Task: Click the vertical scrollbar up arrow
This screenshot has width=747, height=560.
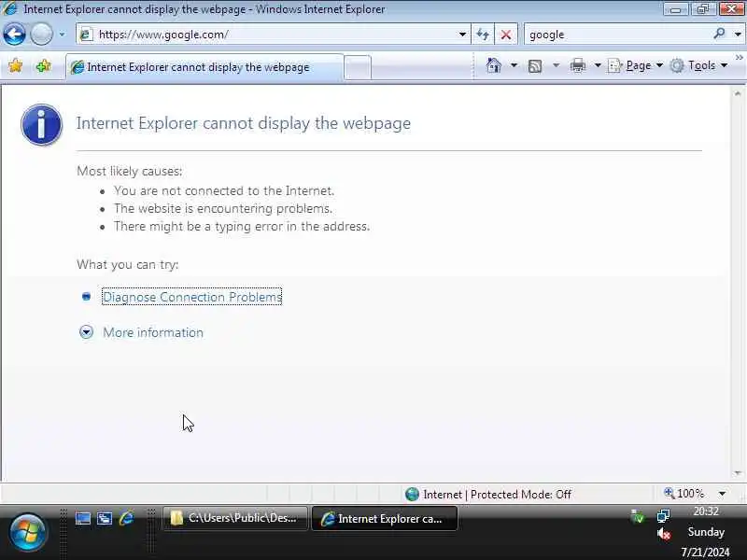Action: 738,94
